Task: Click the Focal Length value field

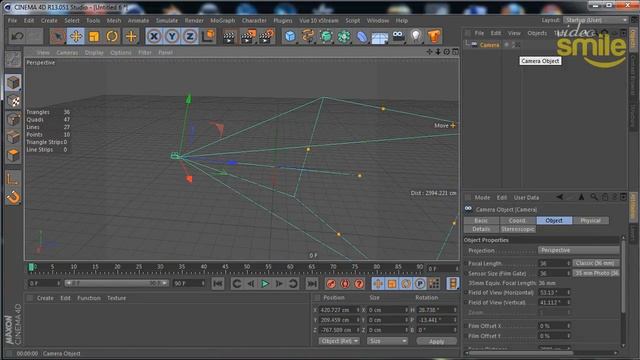Action: point(554,263)
